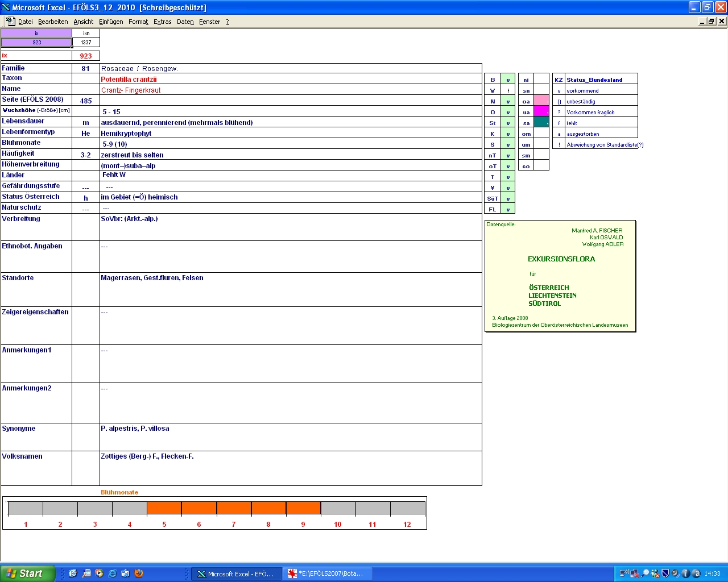Select the teal cell next to sa
The image size is (728, 582).
(541, 123)
